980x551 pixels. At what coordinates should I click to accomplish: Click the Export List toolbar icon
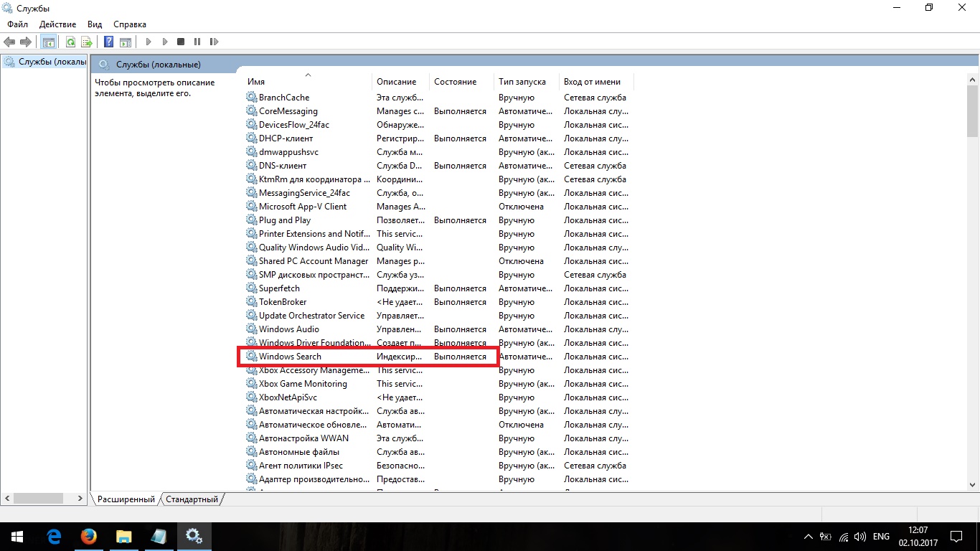(x=87, y=42)
